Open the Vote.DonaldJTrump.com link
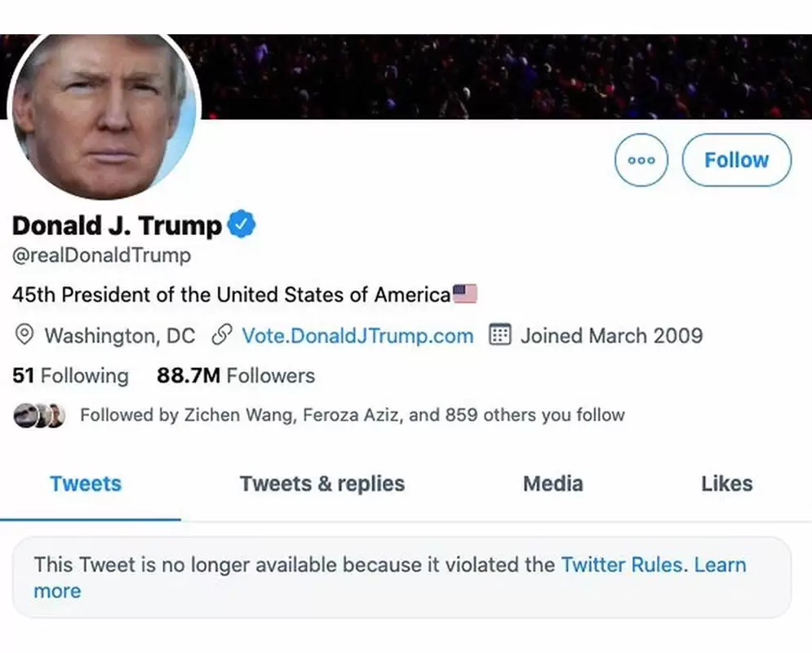This screenshot has width=812, height=653. point(357,335)
